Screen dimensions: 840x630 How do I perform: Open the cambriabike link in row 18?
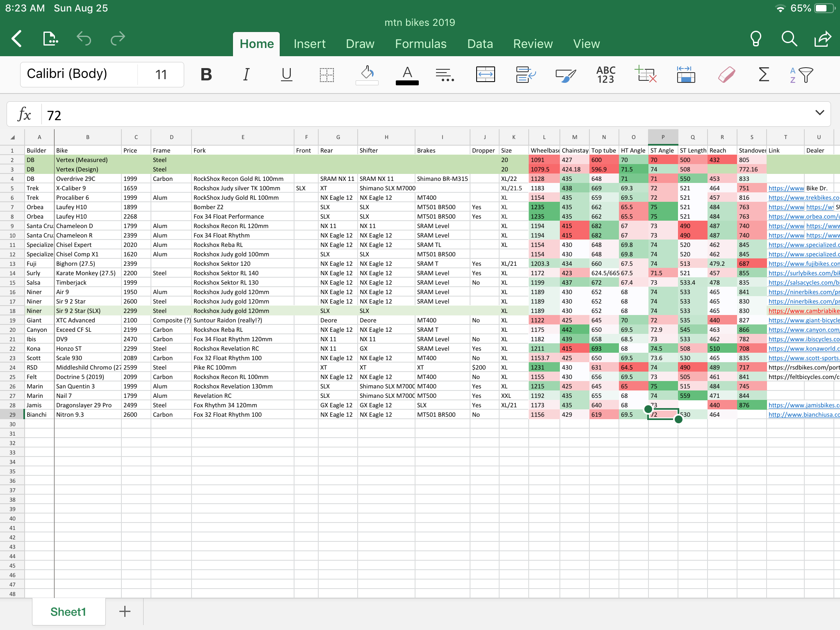pyautogui.click(x=803, y=311)
